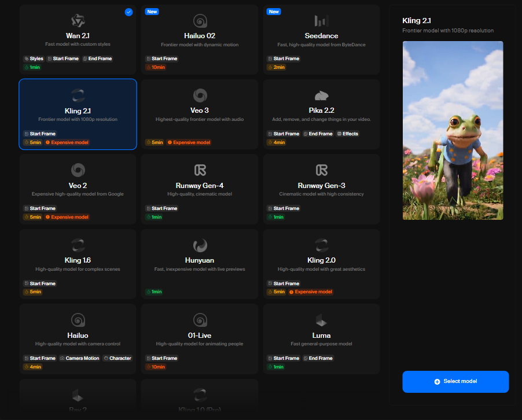The width and height of the screenshot is (522, 420).
Task: Click the Veo 2 swirl logo icon
Action: coord(78,170)
